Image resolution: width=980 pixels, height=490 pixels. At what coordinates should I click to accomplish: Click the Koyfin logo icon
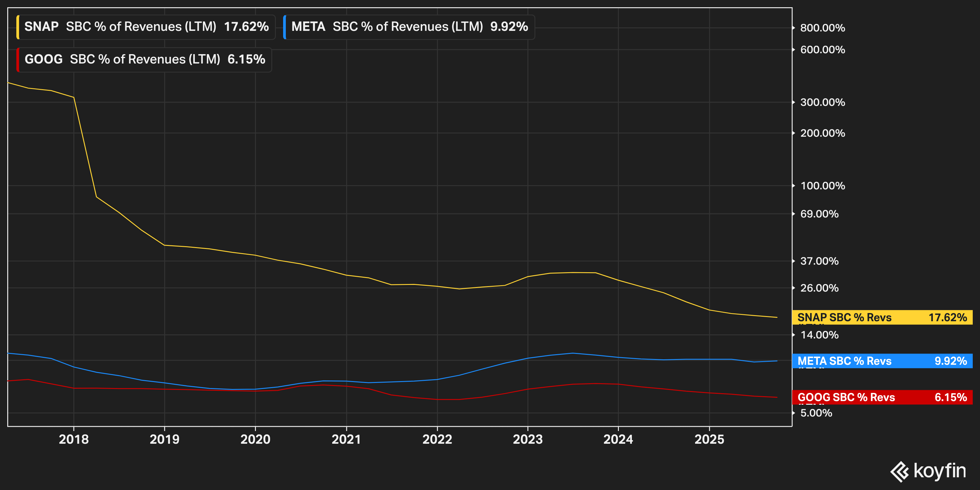click(900, 472)
